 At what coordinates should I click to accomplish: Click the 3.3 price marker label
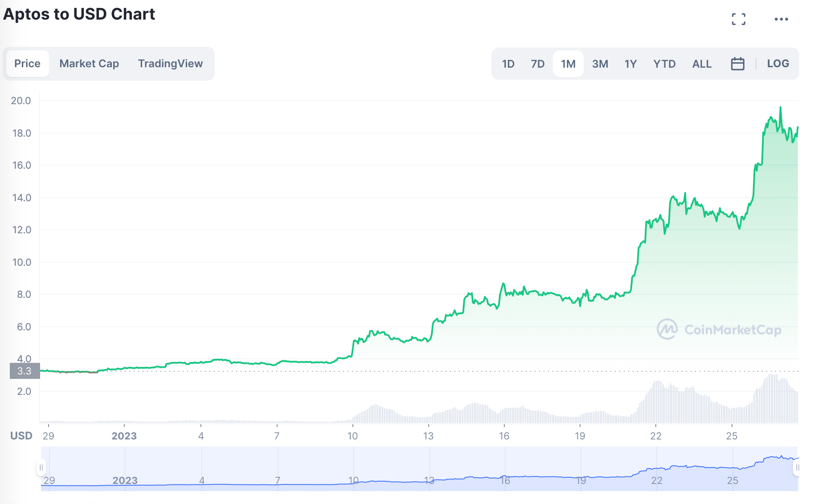(x=25, y=371)
